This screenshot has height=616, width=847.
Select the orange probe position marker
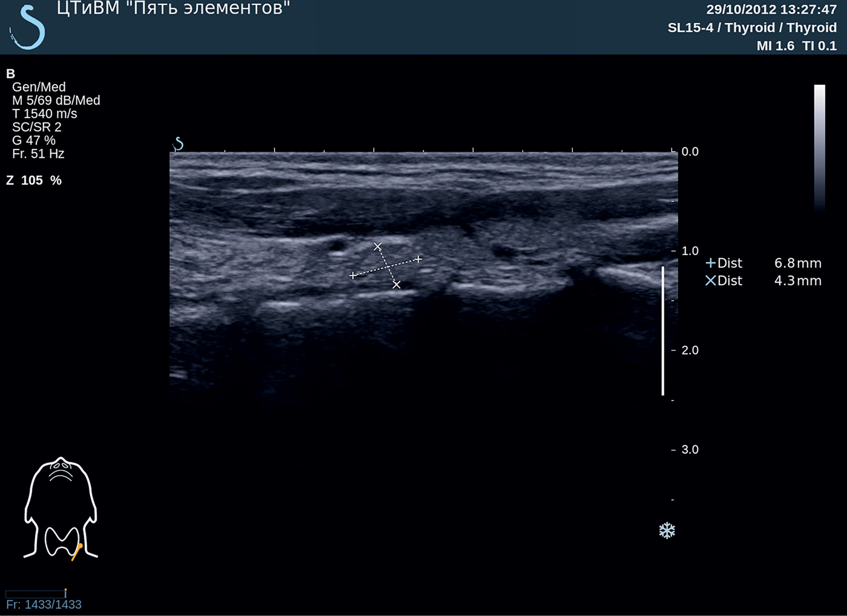[x=76, y=552]
